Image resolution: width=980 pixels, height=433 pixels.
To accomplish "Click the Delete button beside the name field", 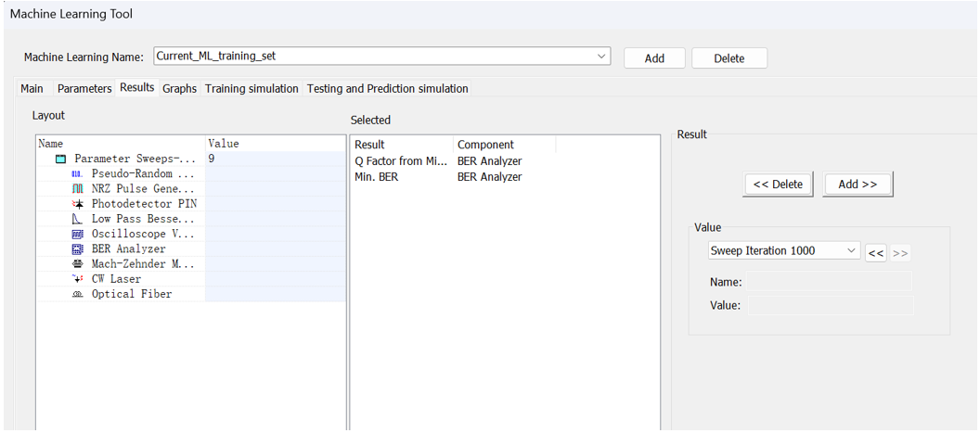I will point(729,58).
